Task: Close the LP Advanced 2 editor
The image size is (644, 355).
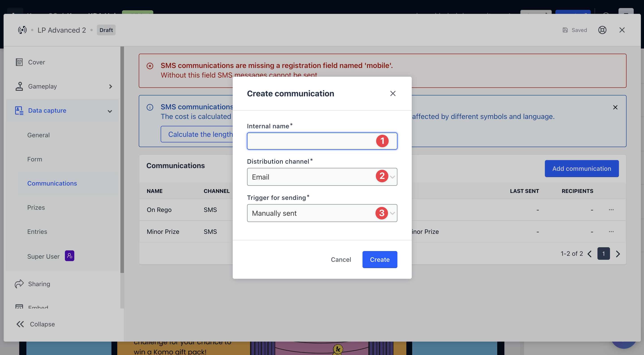Action: pos(622,30)
